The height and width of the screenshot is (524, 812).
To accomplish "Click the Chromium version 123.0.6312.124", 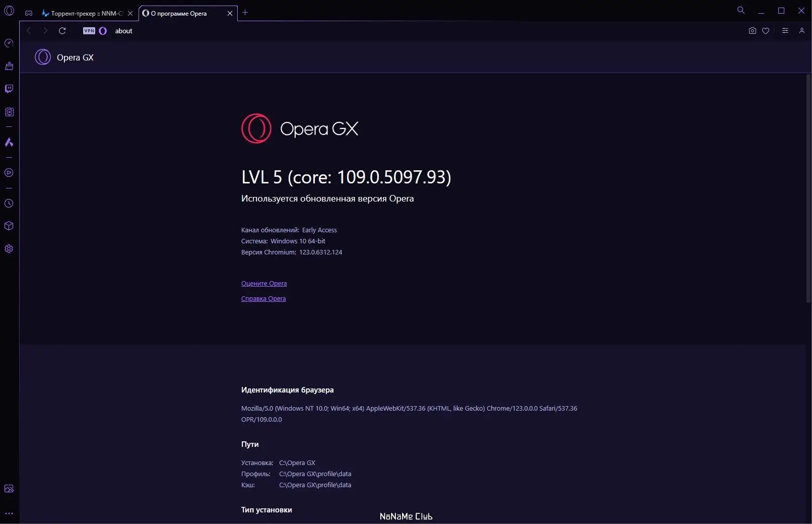I will click(x=320, y=252).
